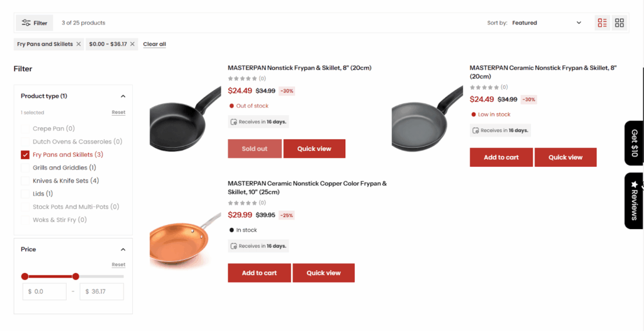Click the Filter sliders icon button
Viewport: 644px width, 331px height.
tap(35, 23)
